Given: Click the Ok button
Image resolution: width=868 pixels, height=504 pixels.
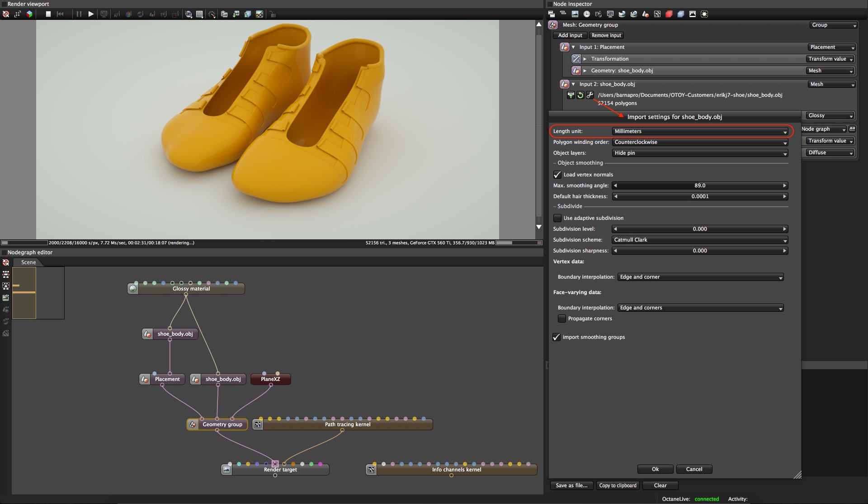Looking at the screenshot, I should [x=655, y=469].
